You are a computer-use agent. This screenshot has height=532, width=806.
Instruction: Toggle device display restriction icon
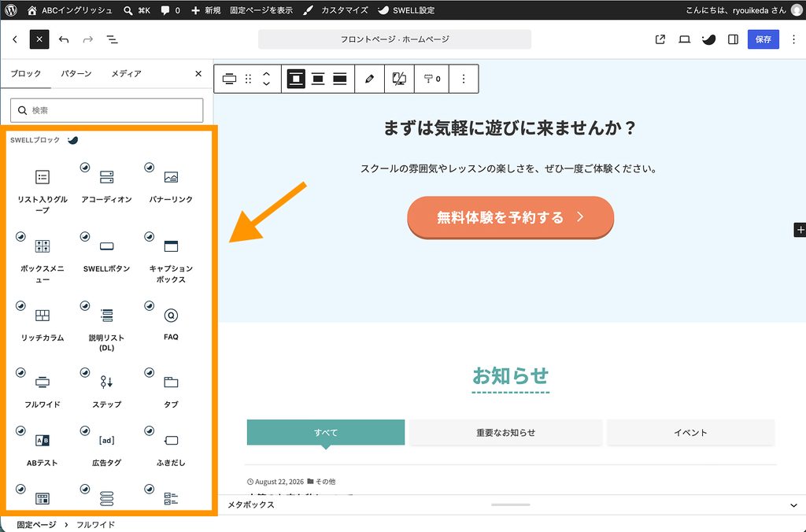click(x=399, y=79)
